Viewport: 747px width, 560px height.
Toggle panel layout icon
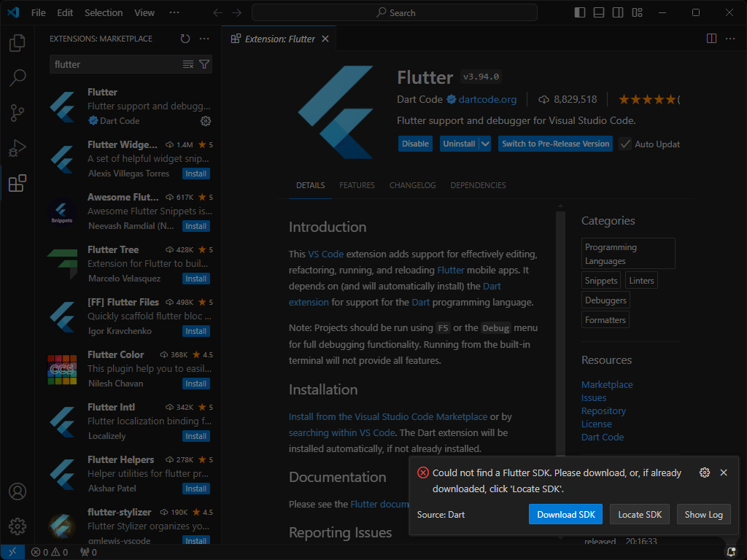point(599,13)
